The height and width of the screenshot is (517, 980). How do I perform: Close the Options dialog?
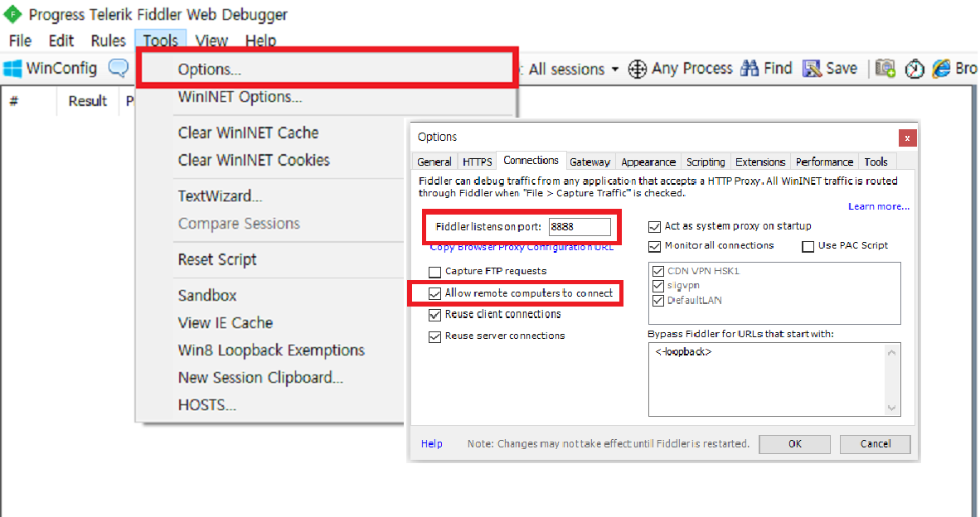tap(907, 138)
